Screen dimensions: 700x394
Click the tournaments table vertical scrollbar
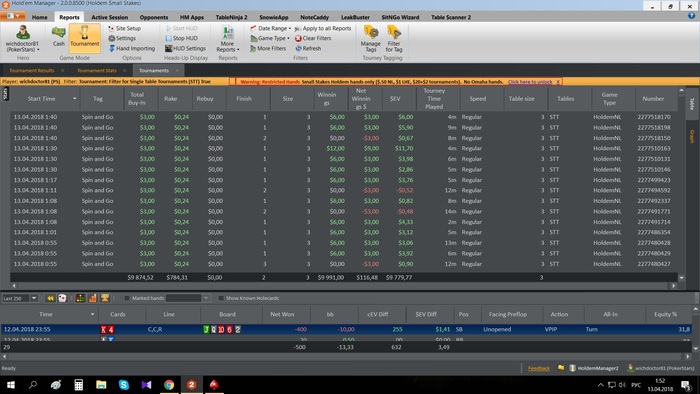pyautogui.click(x=681, y=184)
